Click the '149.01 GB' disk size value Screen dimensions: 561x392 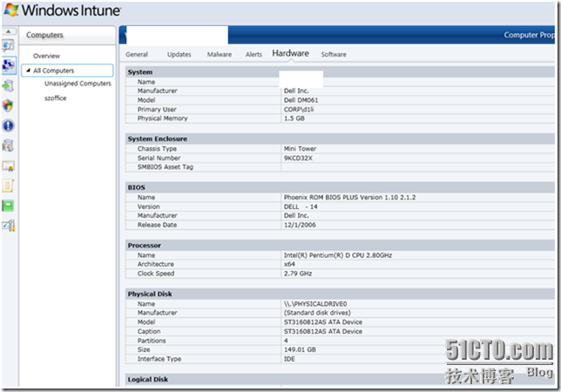click(300, 350)
